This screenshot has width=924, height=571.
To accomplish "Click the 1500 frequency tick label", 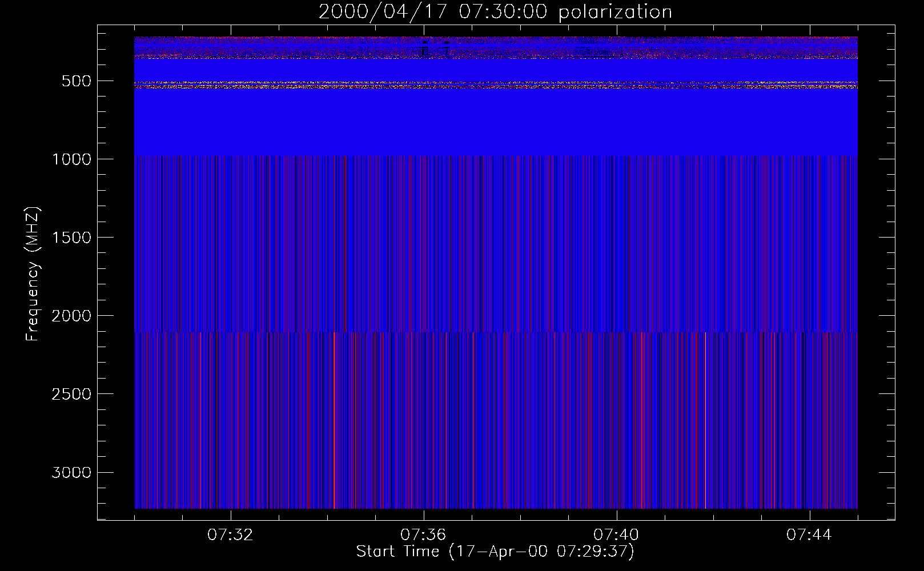I will pos(71,238).
